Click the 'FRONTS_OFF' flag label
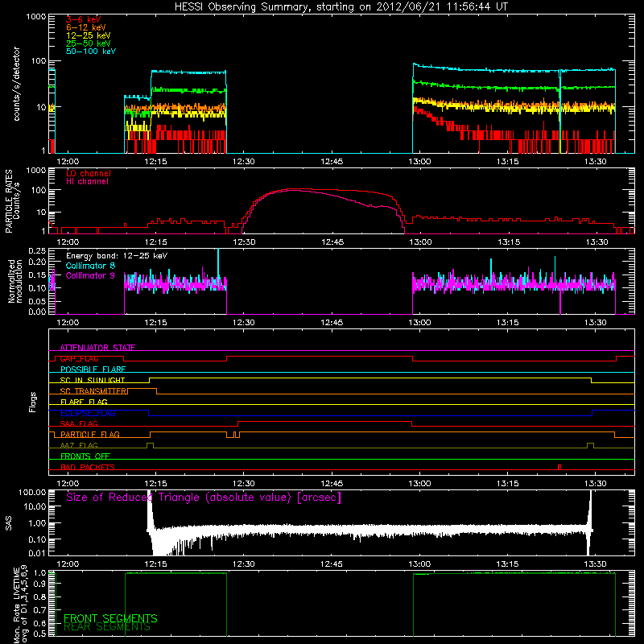Screen dimensions: 644x644 pos(85,456)
